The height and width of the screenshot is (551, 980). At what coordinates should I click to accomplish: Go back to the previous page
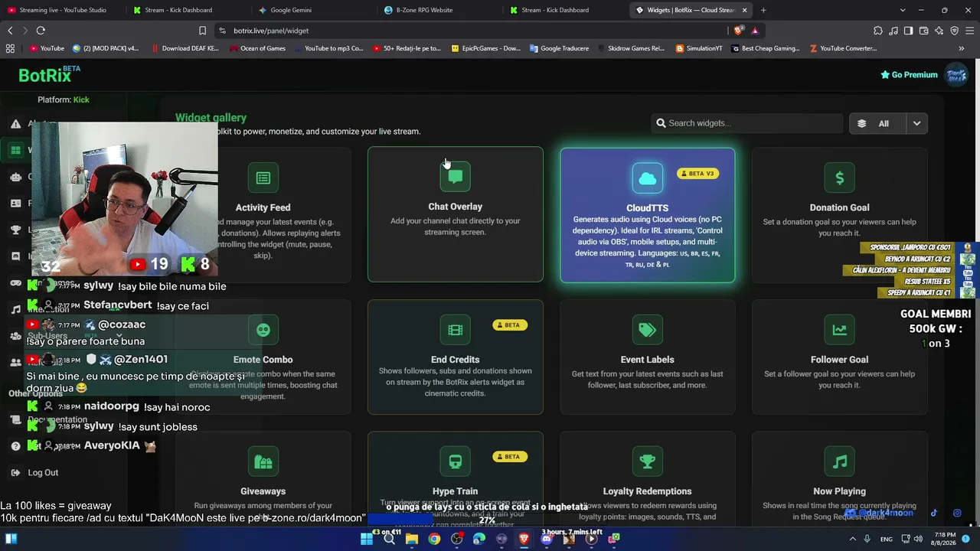tap(10, 31)
